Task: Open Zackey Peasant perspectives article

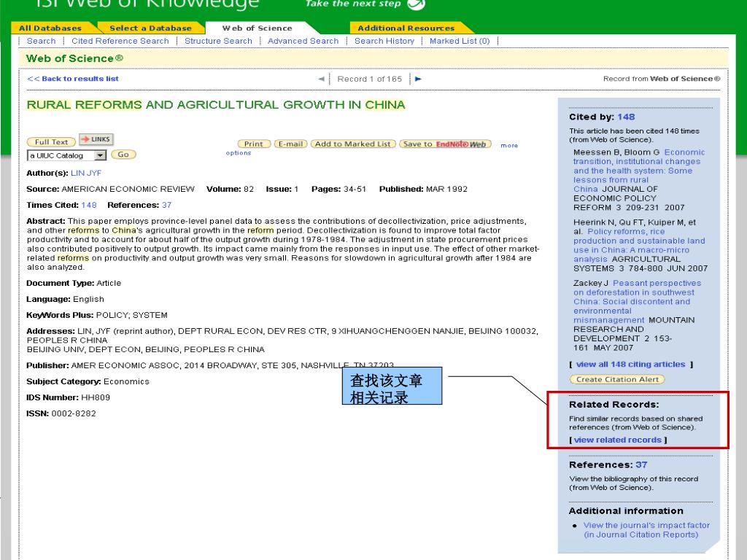Action: (637, 301)
